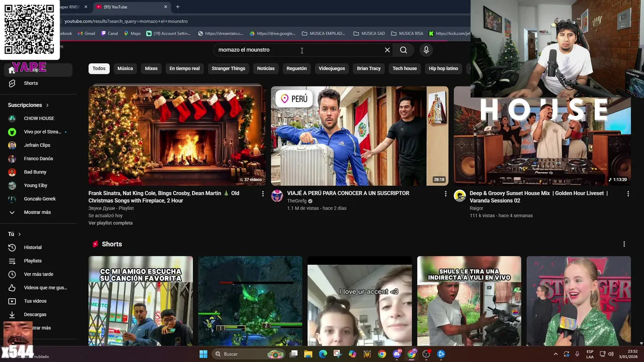Screen dimensions: 644x362
Task: Click the browser address bar URL
Action: 126,21
